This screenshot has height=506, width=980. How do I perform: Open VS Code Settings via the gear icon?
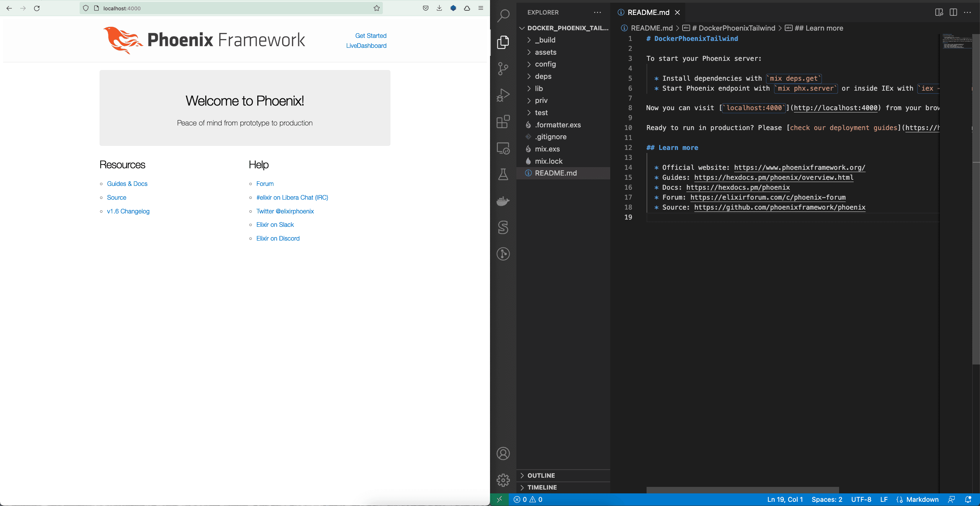point(503,480)
